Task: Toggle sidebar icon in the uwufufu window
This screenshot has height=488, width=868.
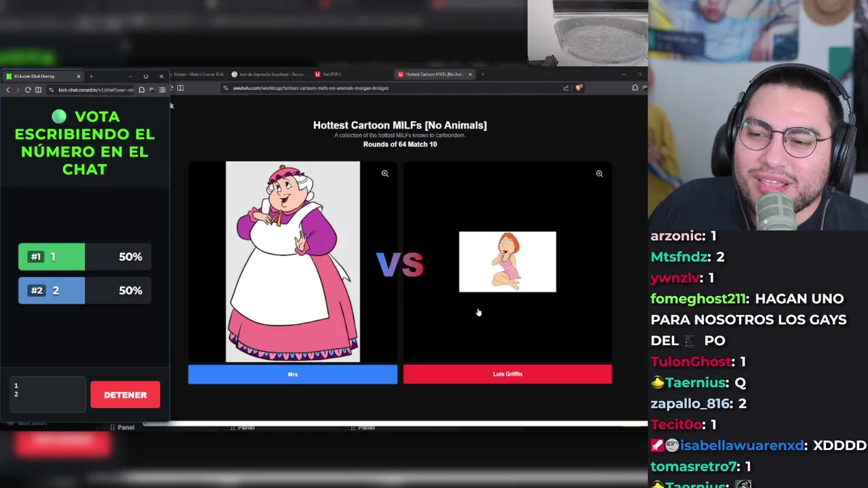Action: (180, 87)
